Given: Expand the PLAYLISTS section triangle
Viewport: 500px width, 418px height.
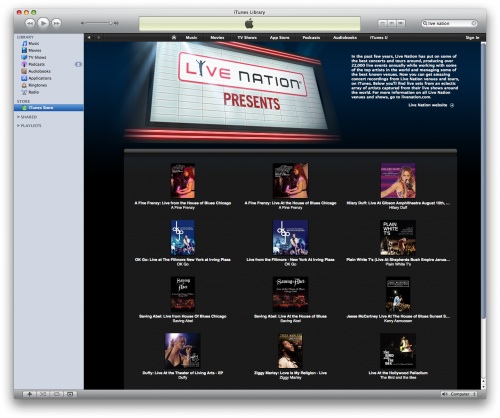Looking at the screenshot, I should 18,126.
